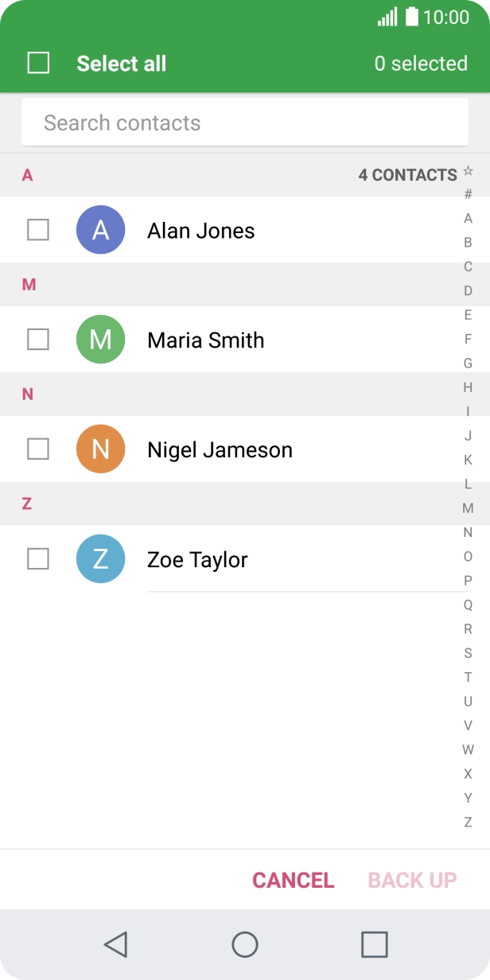Viewport: 490px width, 980px height.
Task: Jump to letter E in alphabet index
Action: (468, 315)
